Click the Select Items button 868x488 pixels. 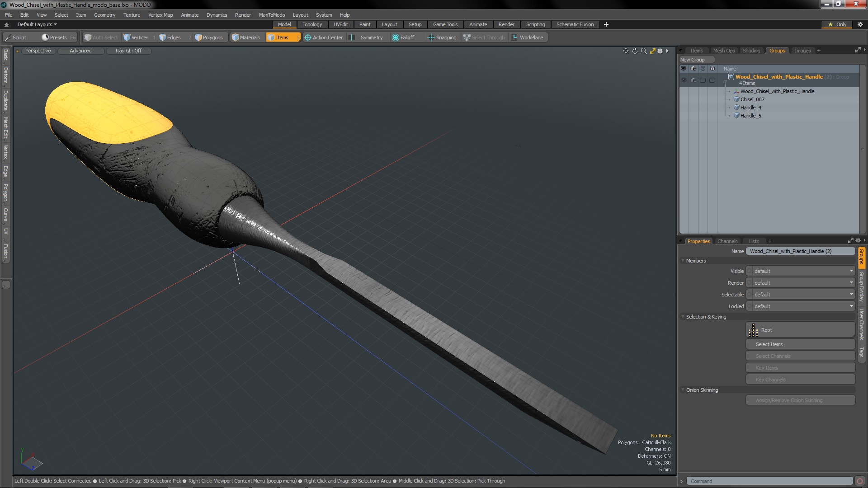tap(800, 344)
